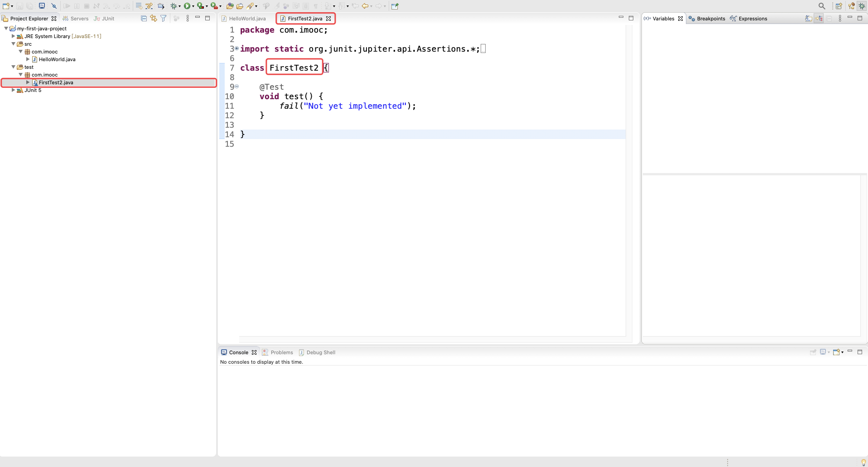This screenshot has width=868, height=467.
Task: Expand the JRE System Library node
Action: [x=13, y=36]
